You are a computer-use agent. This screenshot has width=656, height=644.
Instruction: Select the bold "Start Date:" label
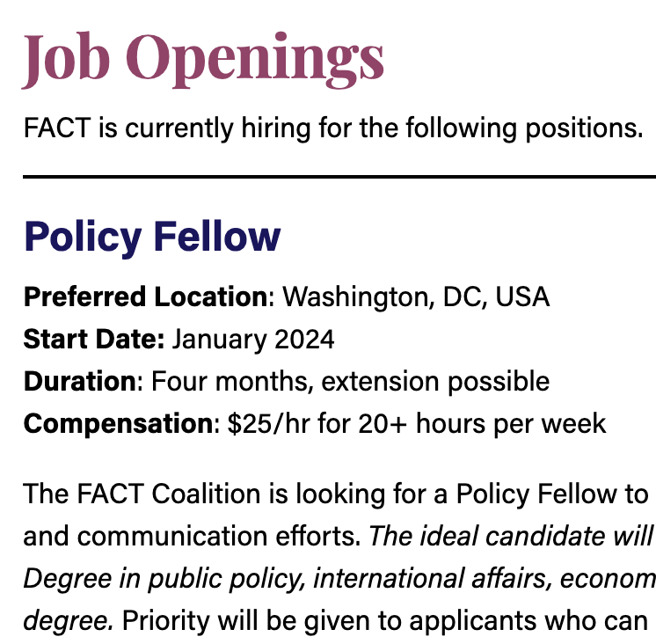94,339
